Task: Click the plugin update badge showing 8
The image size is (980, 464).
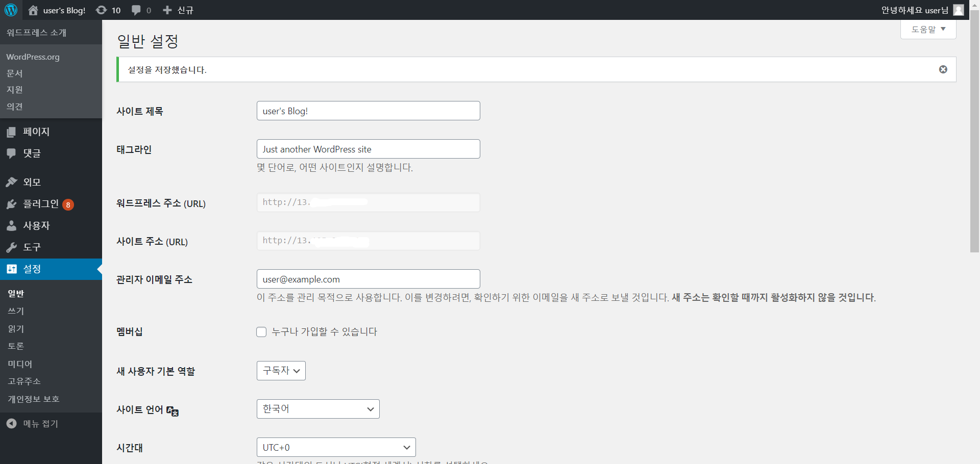Action: click(x=68, y=204)
